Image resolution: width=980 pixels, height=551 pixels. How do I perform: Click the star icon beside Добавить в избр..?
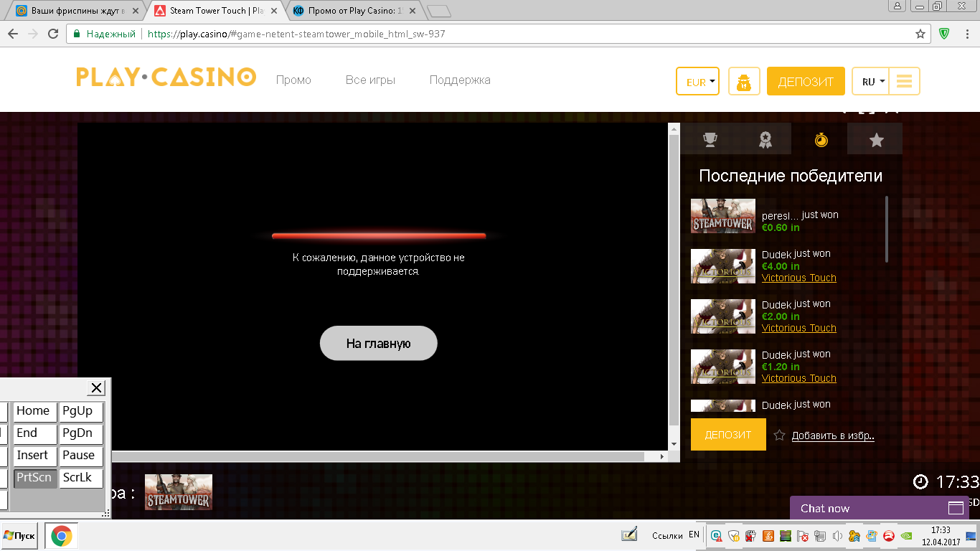click(x=780, y=435)
